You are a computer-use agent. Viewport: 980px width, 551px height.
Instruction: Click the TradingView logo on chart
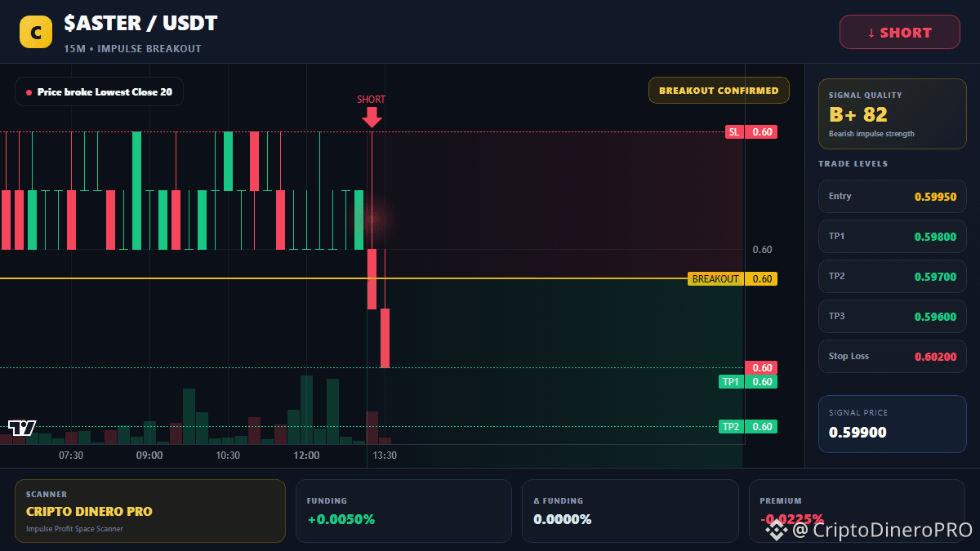pyautogui.click(x=22, y=428)
